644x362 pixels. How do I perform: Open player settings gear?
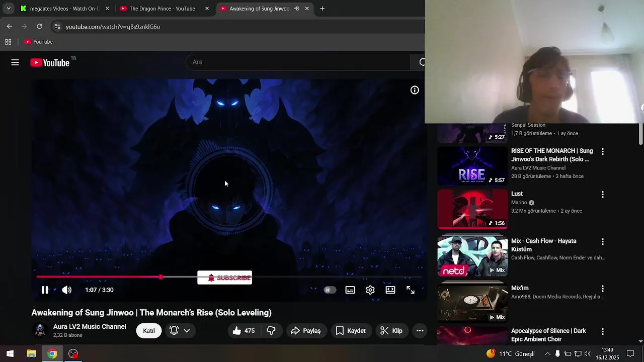tap(370, 290)
